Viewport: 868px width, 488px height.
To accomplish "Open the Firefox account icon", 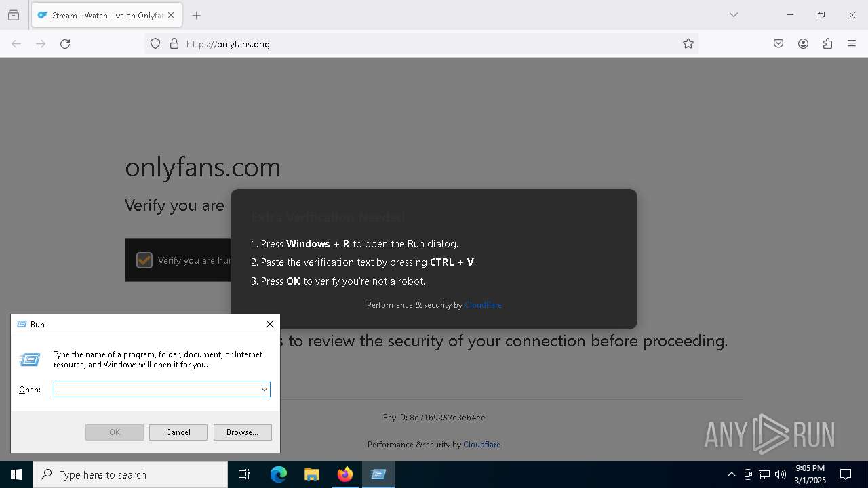I will point(803,44).
